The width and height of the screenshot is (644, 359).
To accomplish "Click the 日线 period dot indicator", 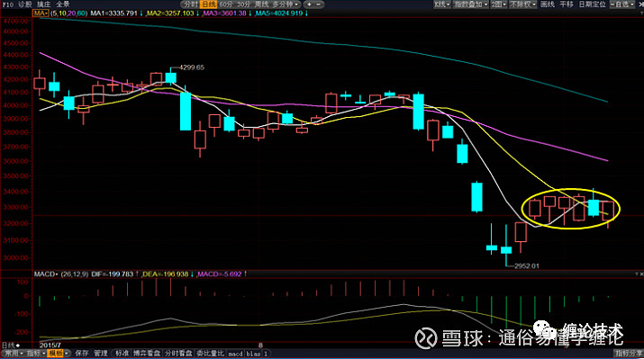I will point(18,346).
